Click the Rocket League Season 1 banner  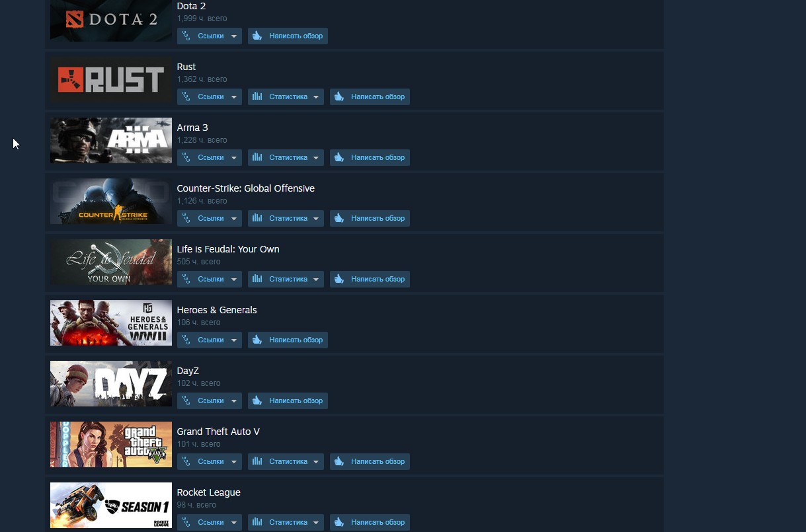pyautogui.click(x=111, y=505)
